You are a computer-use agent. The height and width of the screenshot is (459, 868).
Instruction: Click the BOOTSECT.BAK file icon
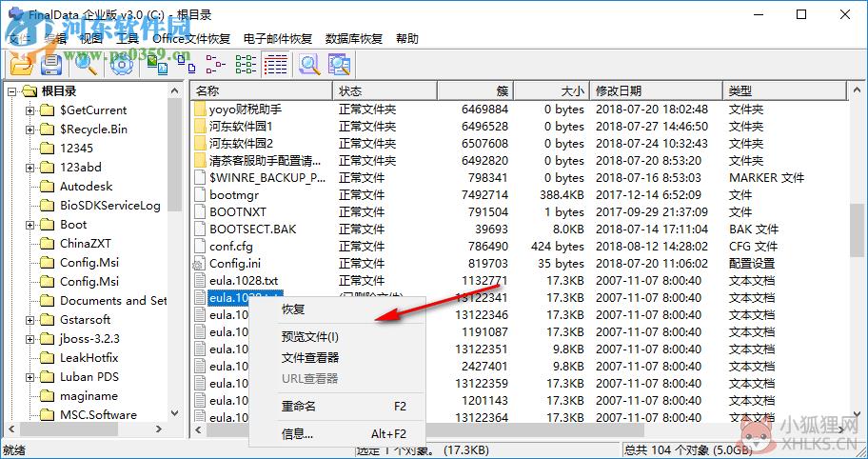coord(200,229)
